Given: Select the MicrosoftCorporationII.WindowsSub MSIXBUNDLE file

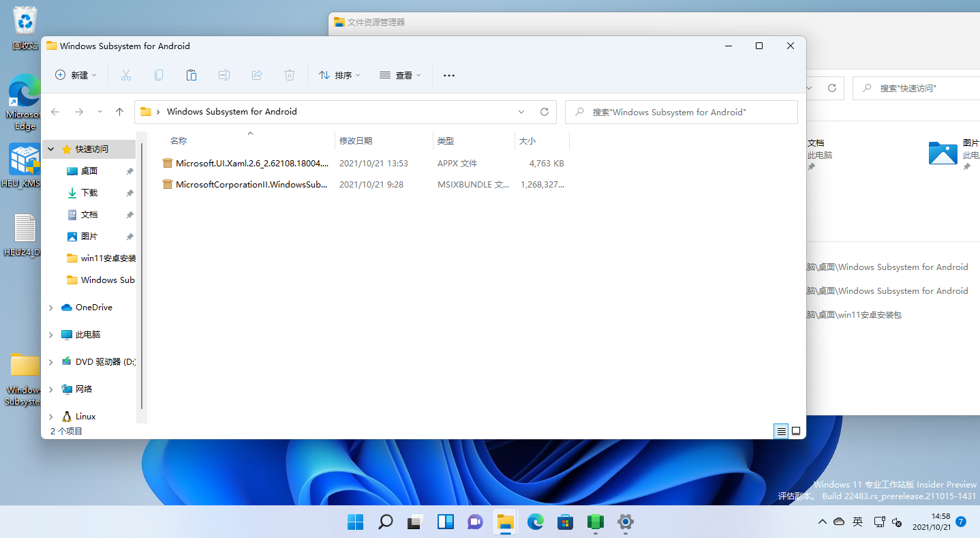Looking at the screenshot, I should 363,184.
